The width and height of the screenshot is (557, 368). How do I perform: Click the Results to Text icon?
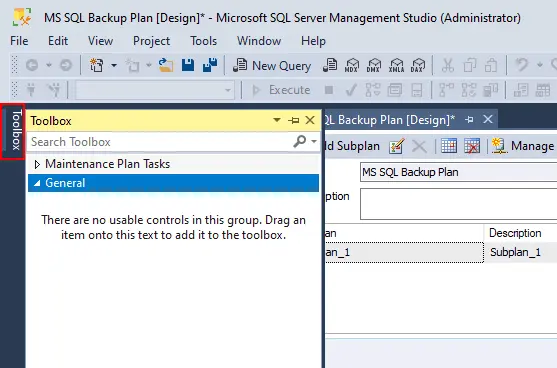click(x=521, y=90)
